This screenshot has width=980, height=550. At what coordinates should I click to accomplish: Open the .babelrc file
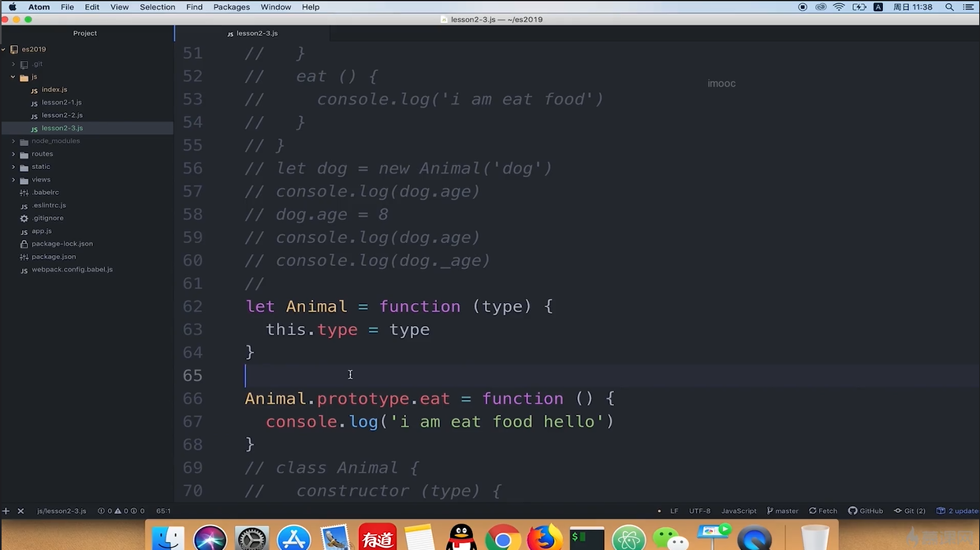point(45,193)
